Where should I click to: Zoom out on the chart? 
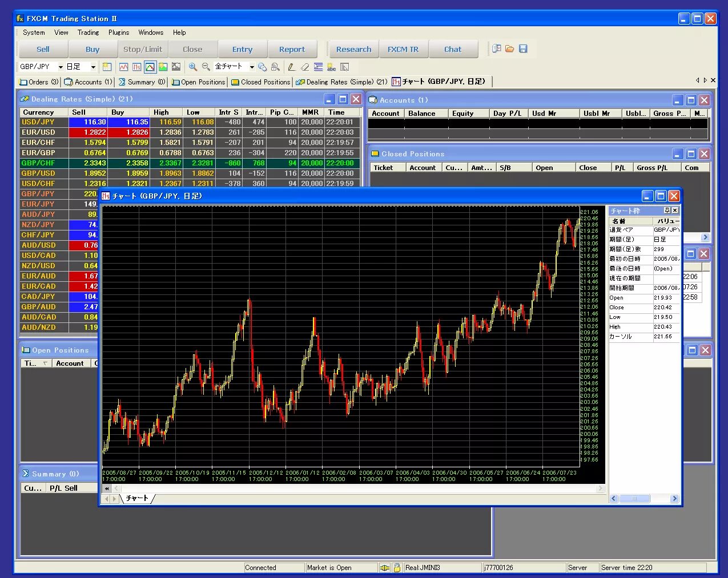coord(206,67)
